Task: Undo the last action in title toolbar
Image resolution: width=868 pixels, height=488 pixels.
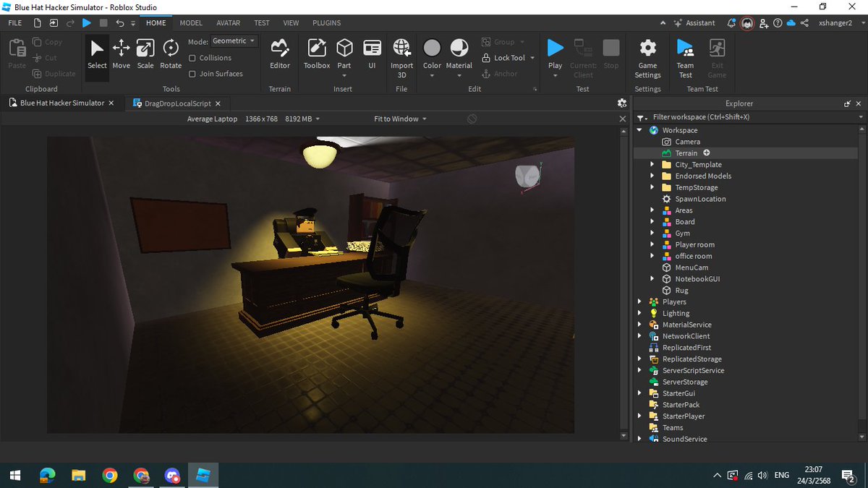Action: (x=120, y=23)
